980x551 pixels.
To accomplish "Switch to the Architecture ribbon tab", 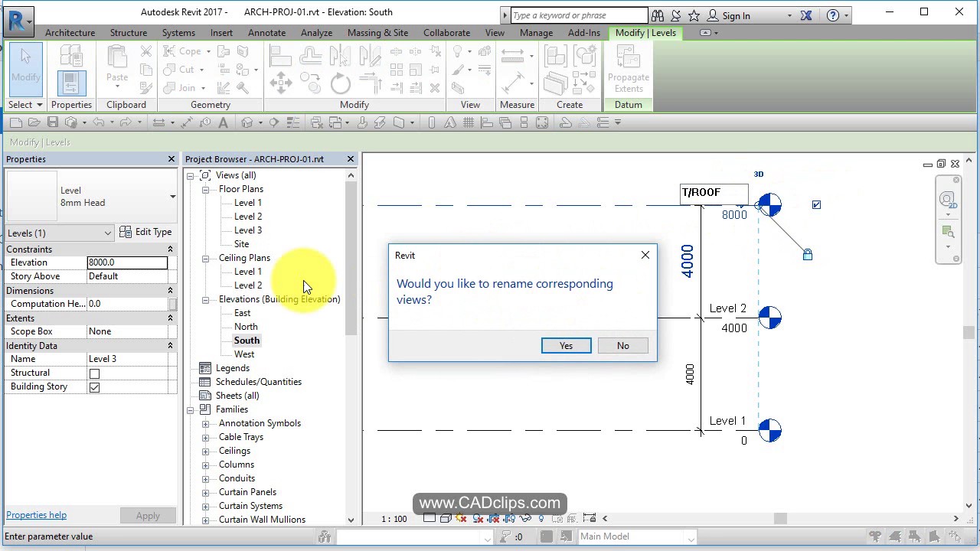I will tap(70, 32).
